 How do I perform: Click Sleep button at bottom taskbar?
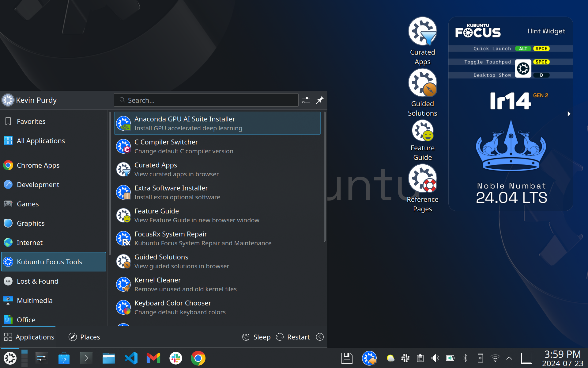click(x=255, y=337)
